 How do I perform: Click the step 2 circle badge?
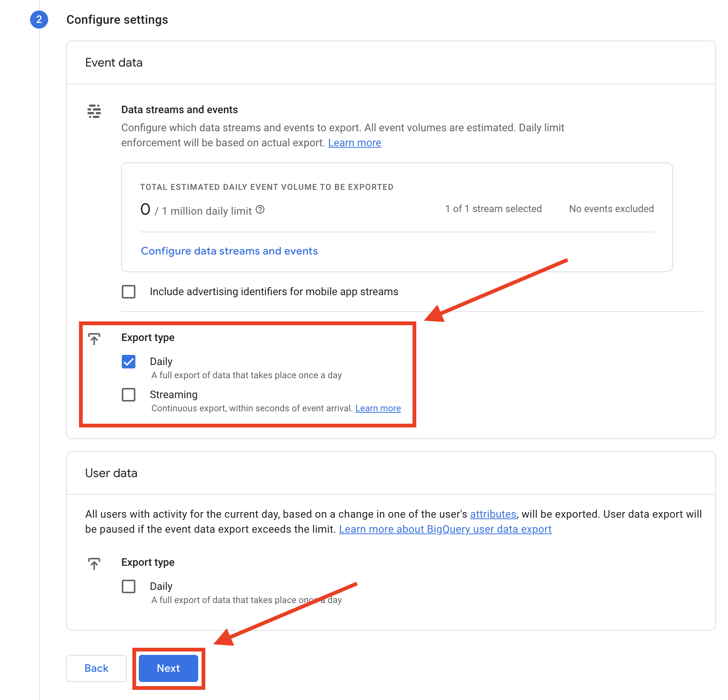[39, 20]
